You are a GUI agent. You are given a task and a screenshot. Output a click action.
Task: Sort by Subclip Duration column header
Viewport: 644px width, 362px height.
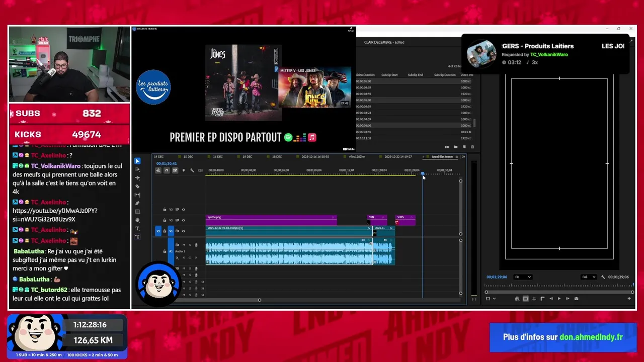click(445, 75)
